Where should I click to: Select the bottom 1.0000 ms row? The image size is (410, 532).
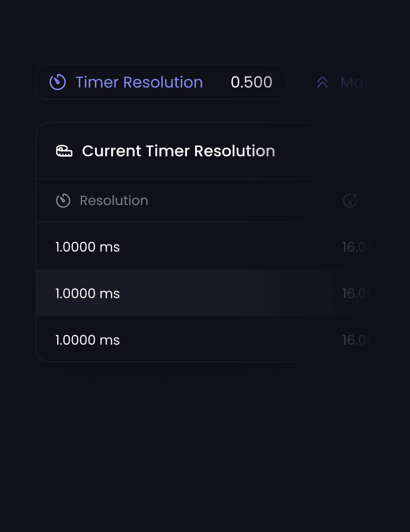[x=87, y=340]
